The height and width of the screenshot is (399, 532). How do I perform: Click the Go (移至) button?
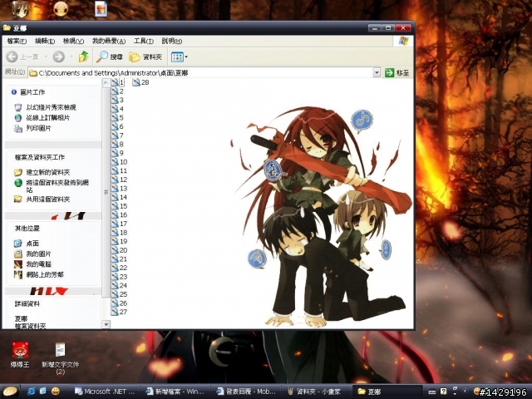pos(397,72)
